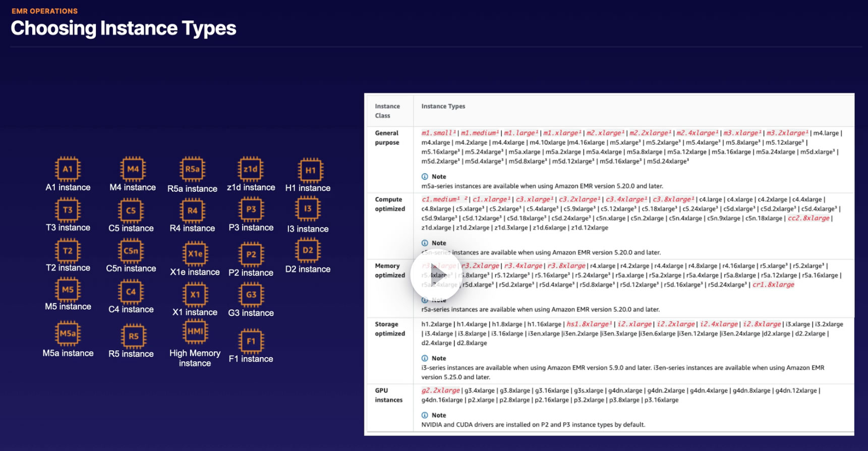The image size is (868, 451).
Task: Choose the z1d instance chip icon
Action: coord(251,169)
